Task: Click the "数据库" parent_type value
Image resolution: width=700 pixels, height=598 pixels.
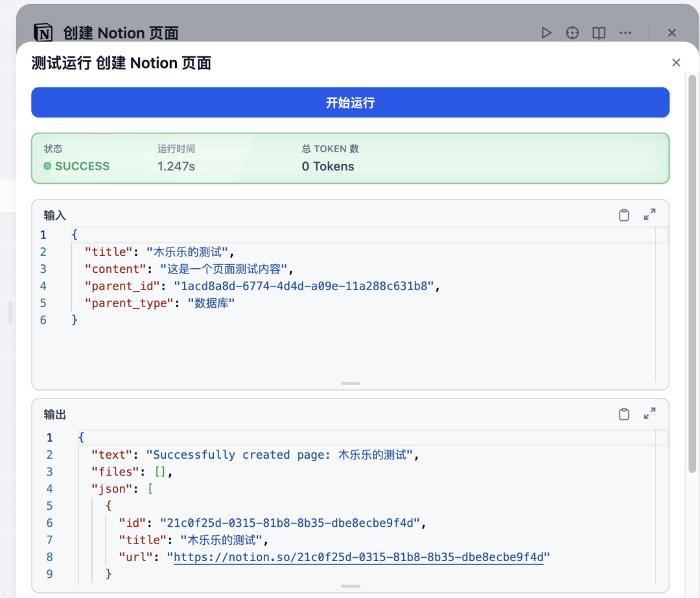Action: coord(211,303)
